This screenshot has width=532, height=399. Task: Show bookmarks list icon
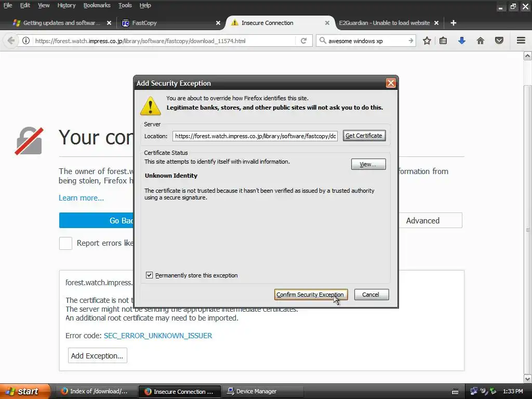[443, 41]
